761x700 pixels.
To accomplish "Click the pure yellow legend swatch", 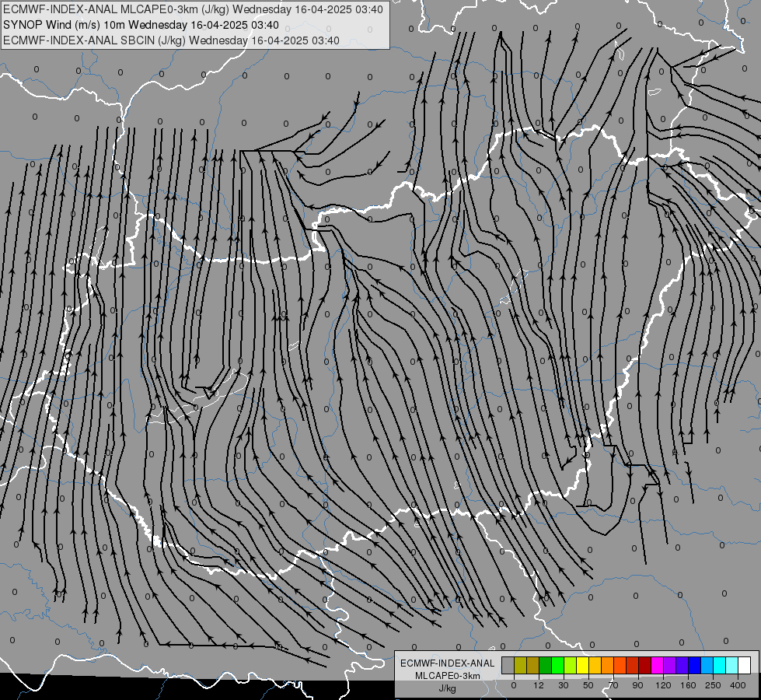I will point(583,665).
